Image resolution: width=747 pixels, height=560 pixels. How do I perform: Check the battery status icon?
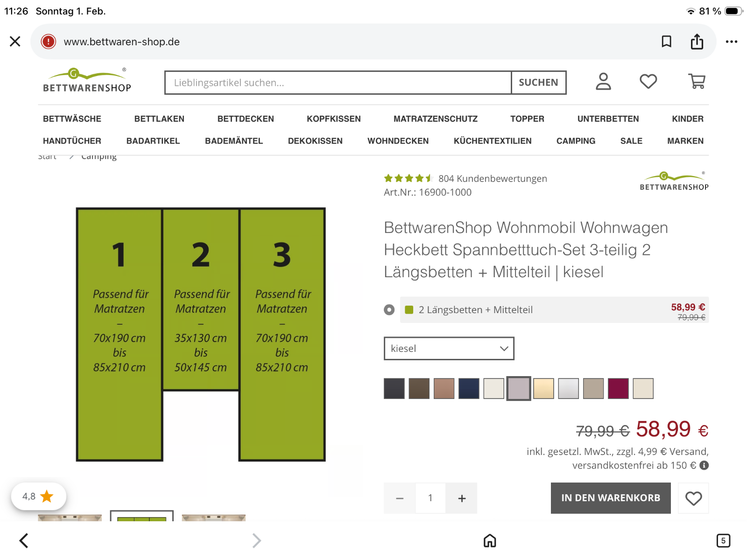tap(734, 11)
